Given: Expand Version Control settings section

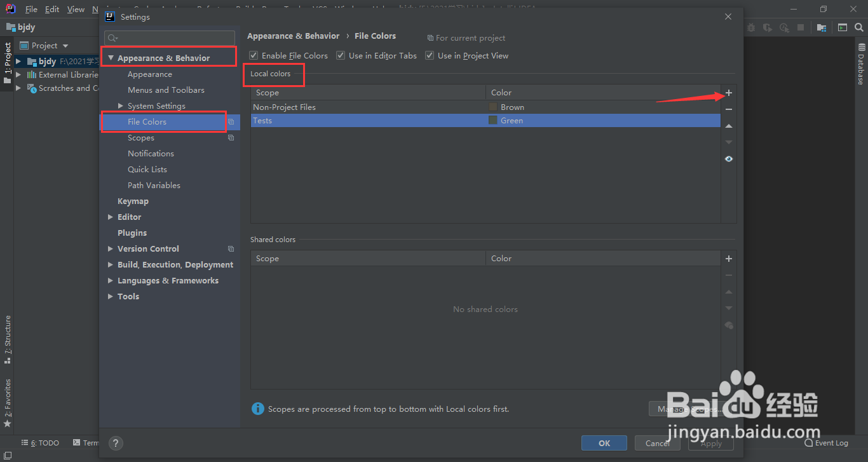Looking at the screenshot, I should pyautogui.click(x=111, y=249).
